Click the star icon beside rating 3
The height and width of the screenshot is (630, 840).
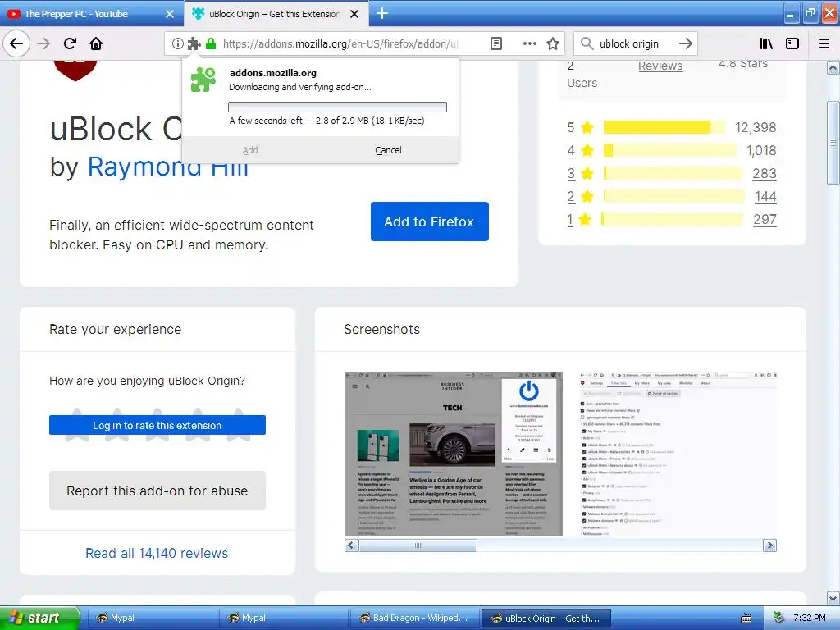(x=587, y=174)
